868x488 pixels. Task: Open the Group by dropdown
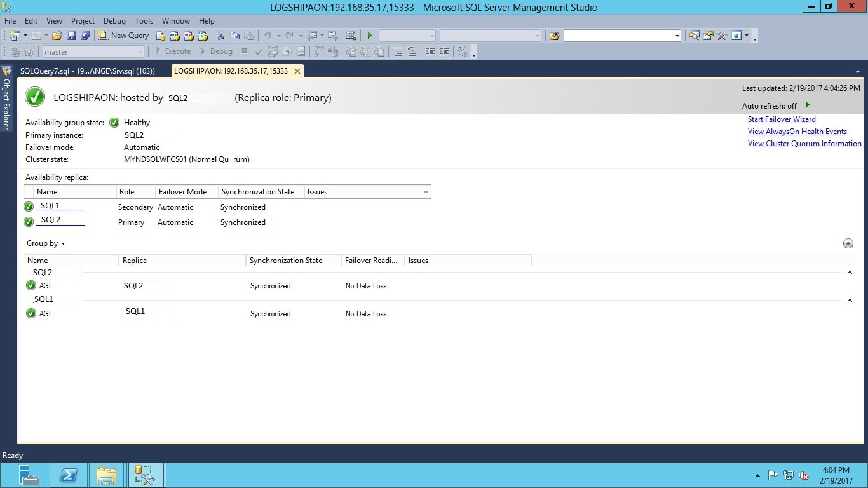[x=46, y=243]
